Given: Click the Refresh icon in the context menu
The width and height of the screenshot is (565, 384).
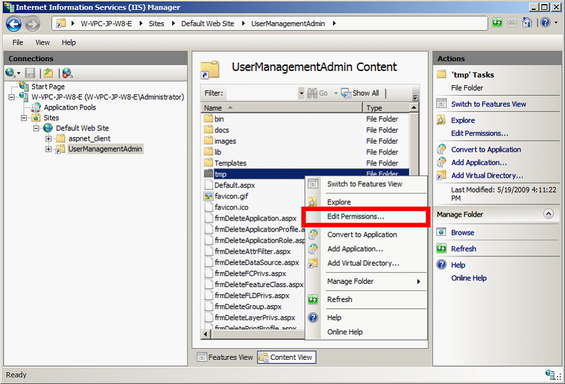Looking at the screenshot, I should (x=313, y=299).
